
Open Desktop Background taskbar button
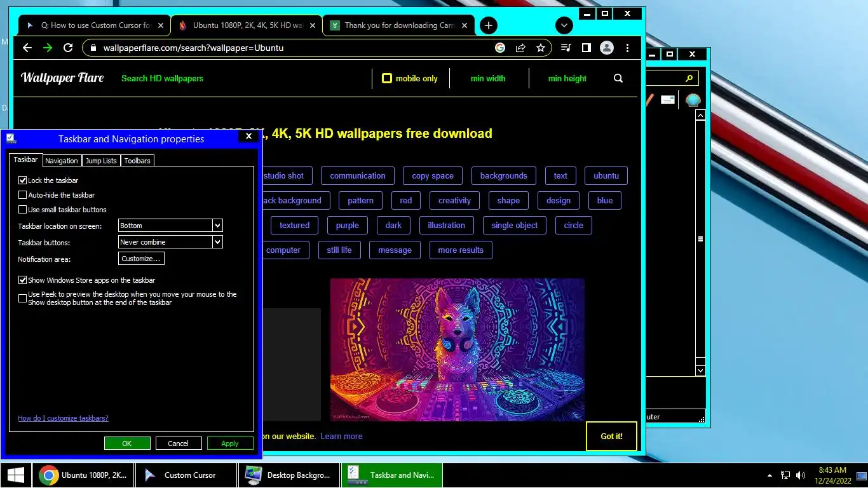click(x=290, y=475)
